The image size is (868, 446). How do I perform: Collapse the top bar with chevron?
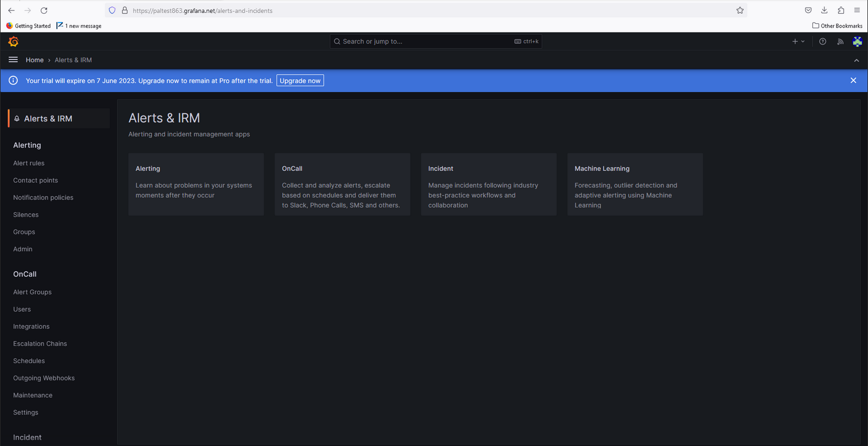(x=856, y=60)
